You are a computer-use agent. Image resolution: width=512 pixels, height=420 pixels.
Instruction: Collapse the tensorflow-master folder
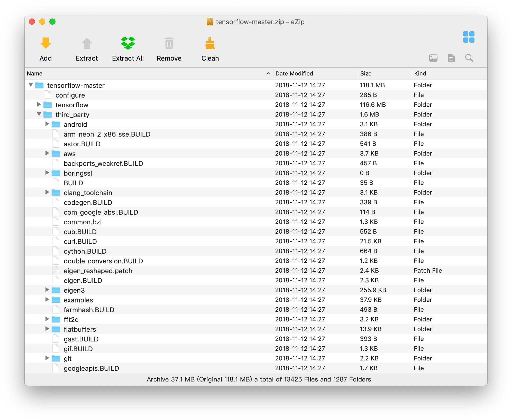coord(31,85)
